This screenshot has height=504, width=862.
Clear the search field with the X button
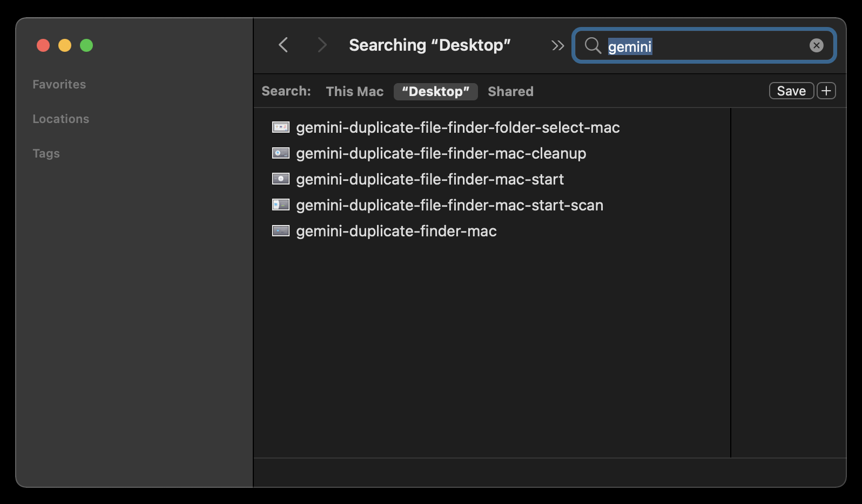817,45
